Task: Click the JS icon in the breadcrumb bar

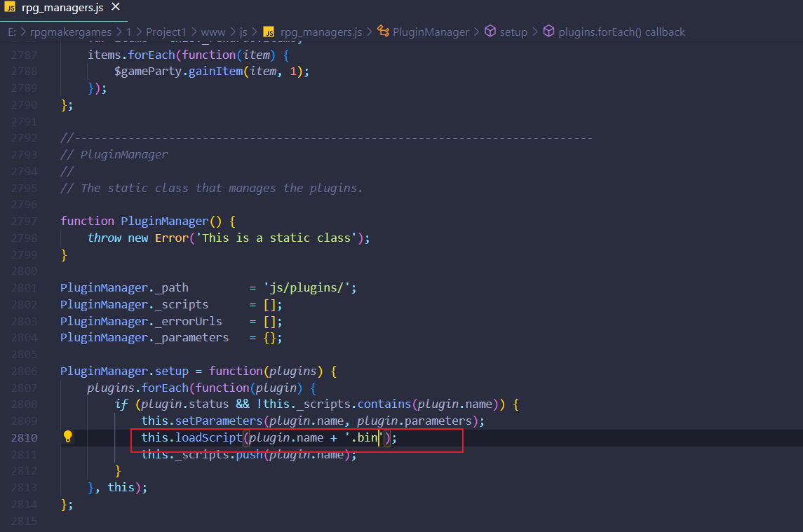Action: [267, 32]
